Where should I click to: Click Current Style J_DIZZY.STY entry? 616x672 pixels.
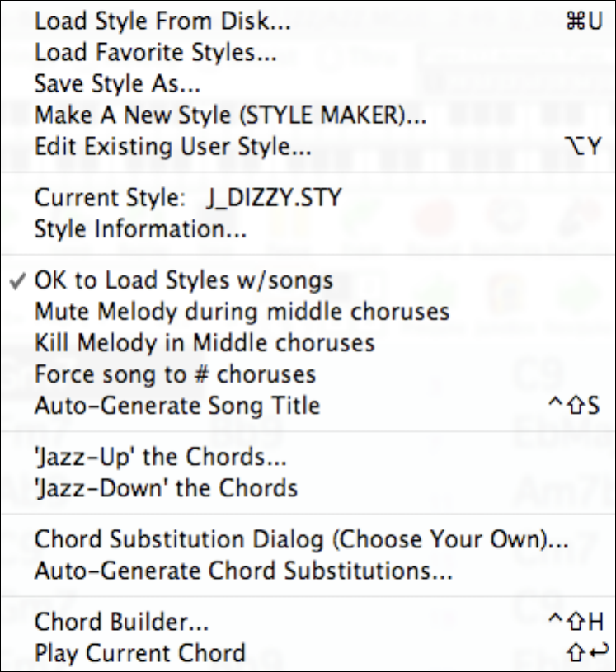[188, 200]
